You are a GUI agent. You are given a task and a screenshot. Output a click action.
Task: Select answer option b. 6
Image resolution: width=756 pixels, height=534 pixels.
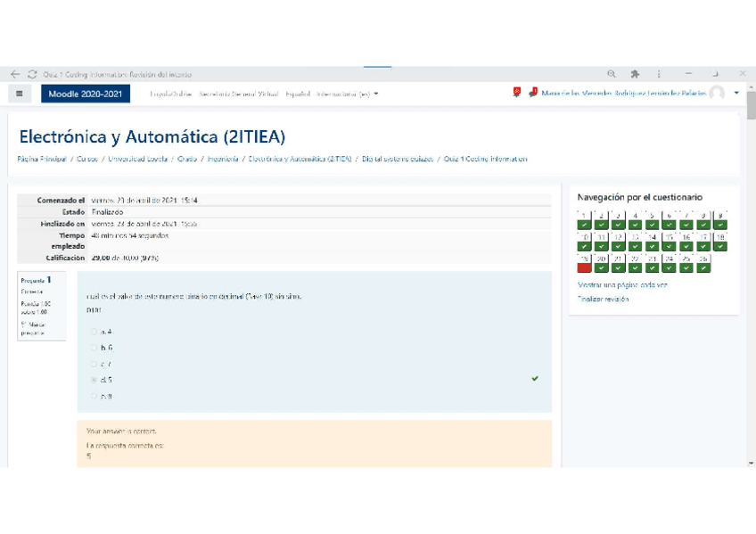point(94,348)
